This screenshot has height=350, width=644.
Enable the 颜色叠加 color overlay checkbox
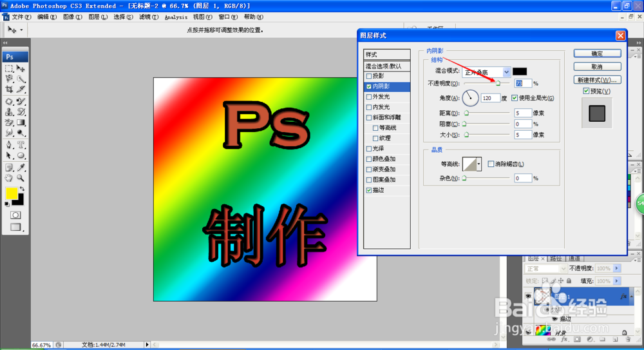[369, 159]
